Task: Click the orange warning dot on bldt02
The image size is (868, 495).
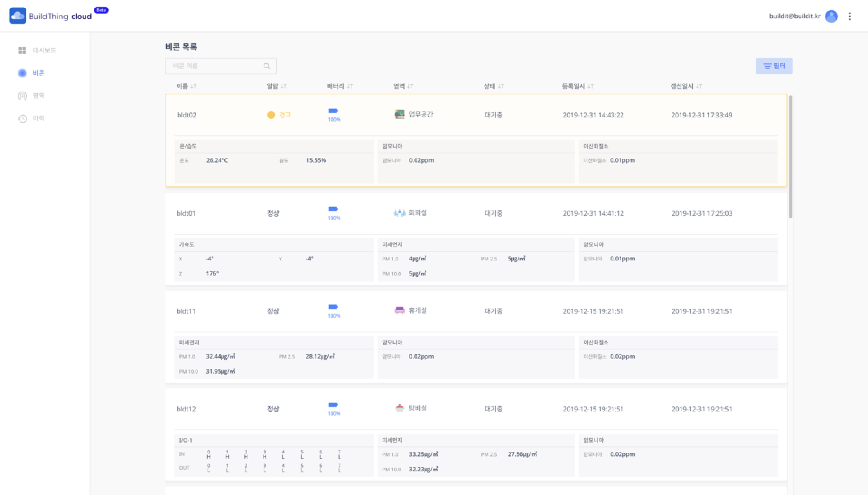Action: pyautogui.click(x=271, y=115)
